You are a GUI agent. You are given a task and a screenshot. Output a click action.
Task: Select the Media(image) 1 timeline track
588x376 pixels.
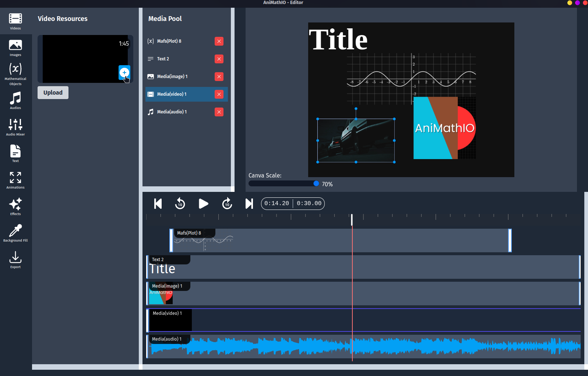click(x=363, y=294)
